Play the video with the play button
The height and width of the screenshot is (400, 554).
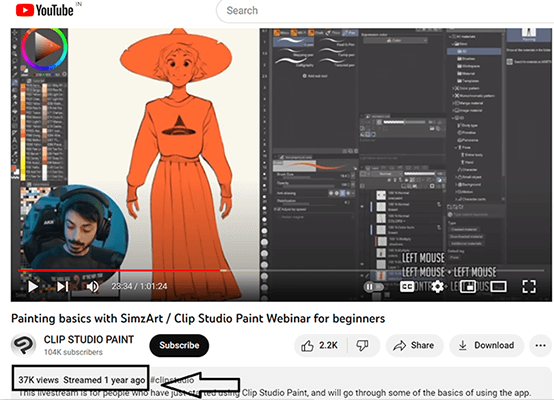[x=33, y=287]
